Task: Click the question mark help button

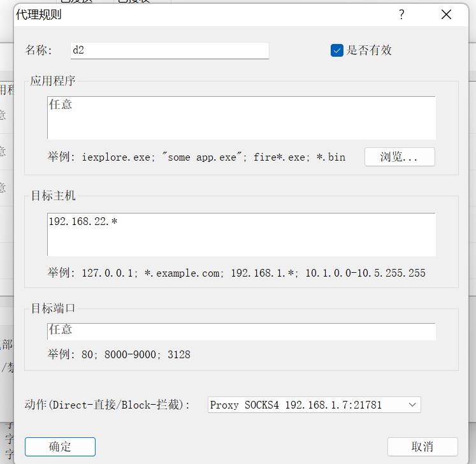Action: point(401,15)
